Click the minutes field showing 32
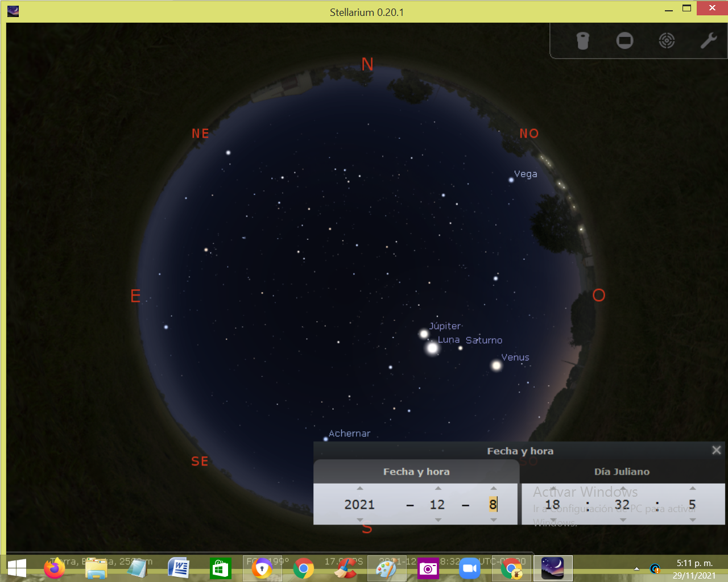Viewport: 728px width, 582px height. click(622, 505)
